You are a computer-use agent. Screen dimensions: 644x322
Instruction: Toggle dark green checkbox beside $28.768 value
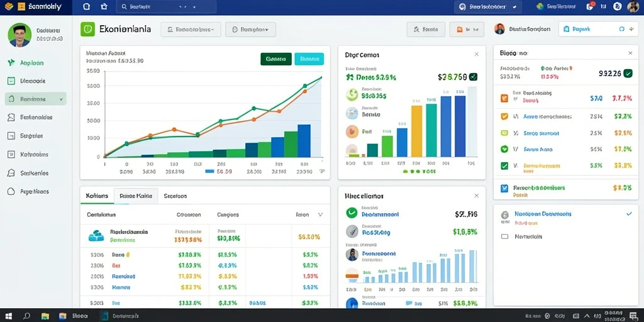(473, 76)
